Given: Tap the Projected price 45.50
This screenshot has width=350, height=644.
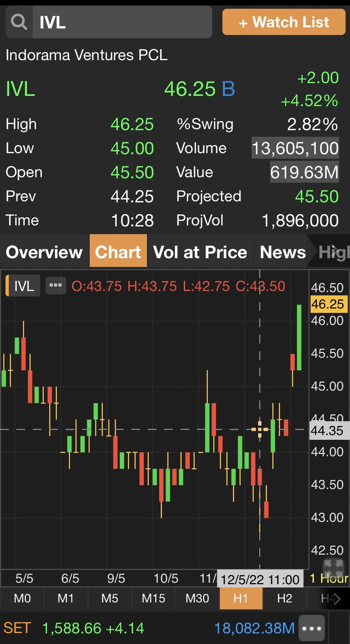Looking at the screenshot, I should tap(317, 197).
